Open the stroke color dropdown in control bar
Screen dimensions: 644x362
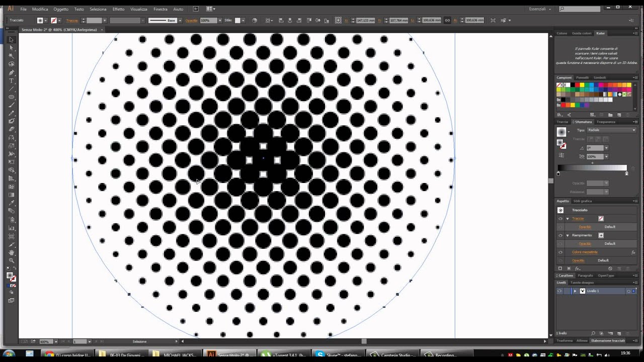59,20
